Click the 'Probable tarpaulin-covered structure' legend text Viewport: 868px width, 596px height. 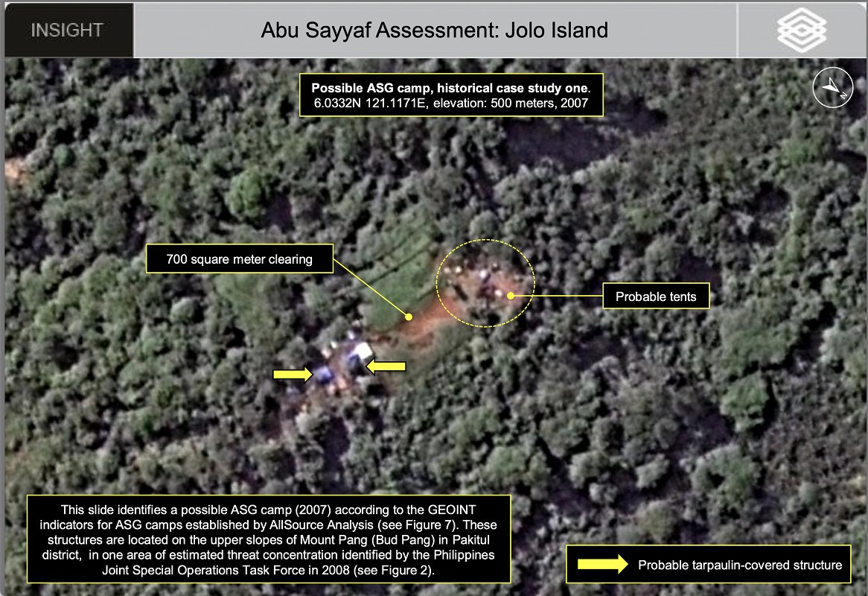pos(739,565)
